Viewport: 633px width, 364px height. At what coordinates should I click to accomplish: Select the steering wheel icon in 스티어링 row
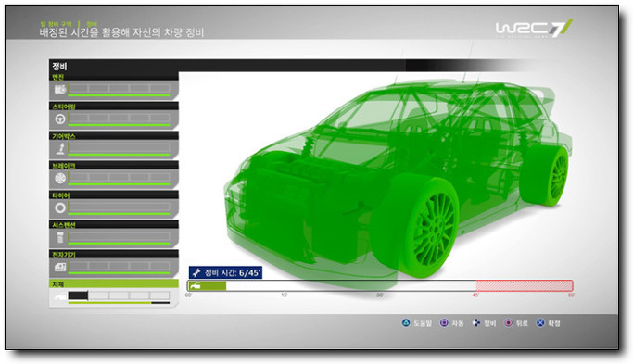pos(60,119)
